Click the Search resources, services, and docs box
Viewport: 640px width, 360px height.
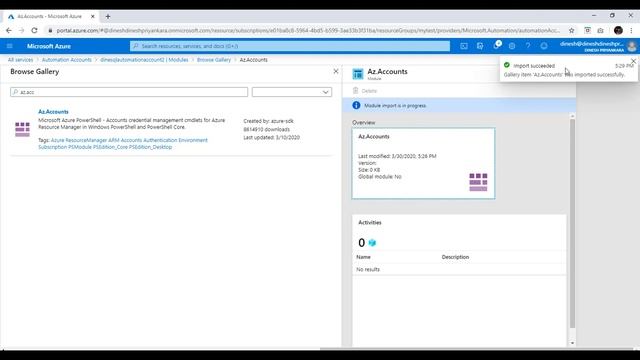pos(290,46)
